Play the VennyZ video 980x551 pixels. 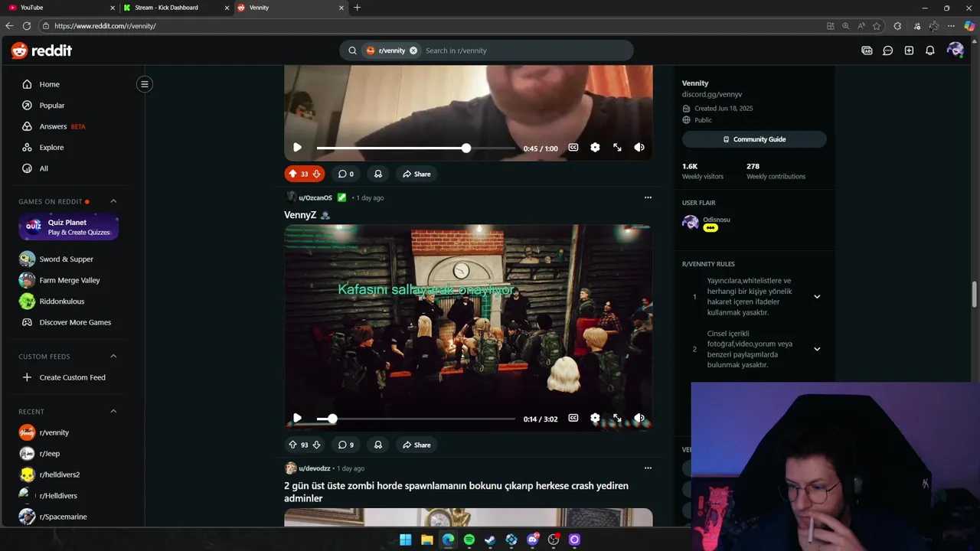pyautogui.click(x=297, y=419)
